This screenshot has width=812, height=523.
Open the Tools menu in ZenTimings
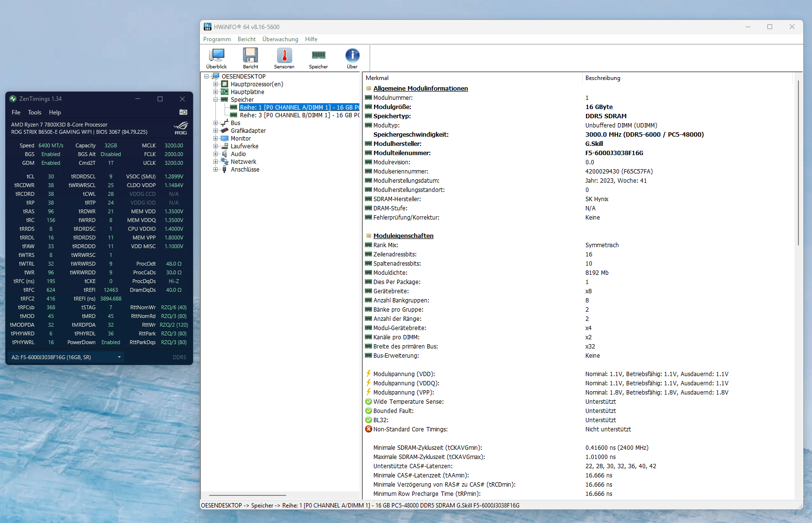click(x=34, y=112)
